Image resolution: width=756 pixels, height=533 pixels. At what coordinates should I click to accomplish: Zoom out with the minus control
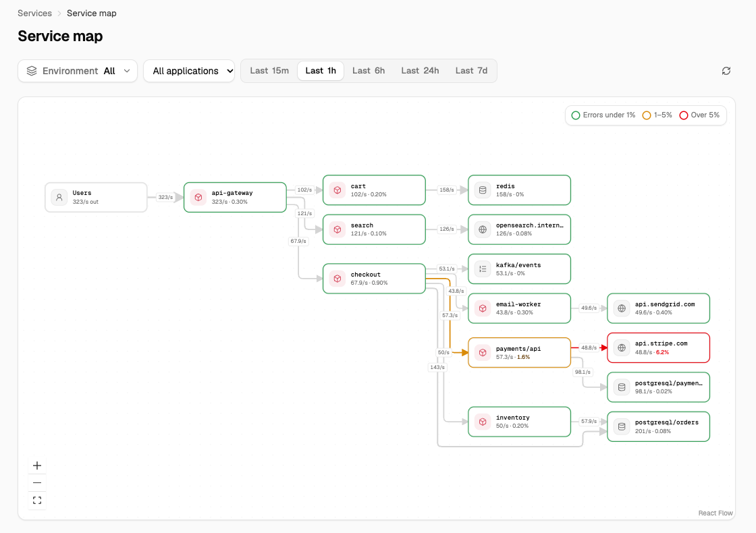(x=37, y=483)
